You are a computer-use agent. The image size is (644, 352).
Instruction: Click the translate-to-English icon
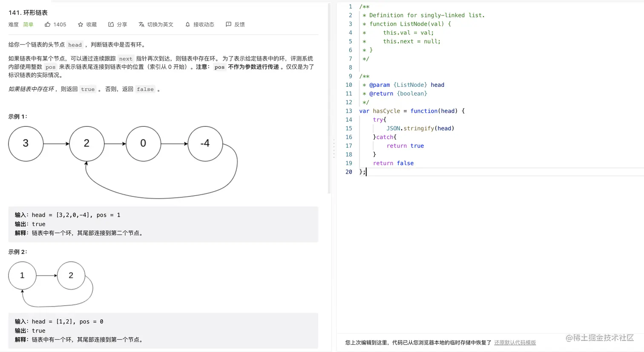click(x=141, y=25)
